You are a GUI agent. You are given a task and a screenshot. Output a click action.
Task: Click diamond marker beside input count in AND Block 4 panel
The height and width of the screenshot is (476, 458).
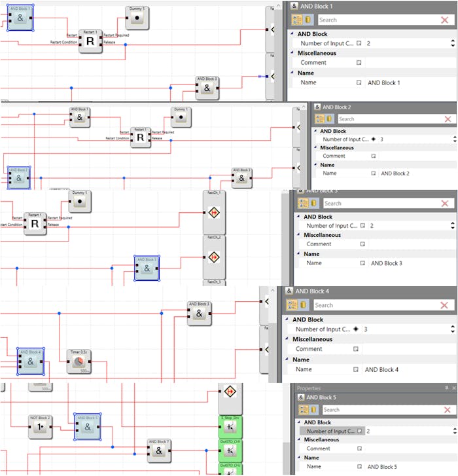click(x=356, y=329)
